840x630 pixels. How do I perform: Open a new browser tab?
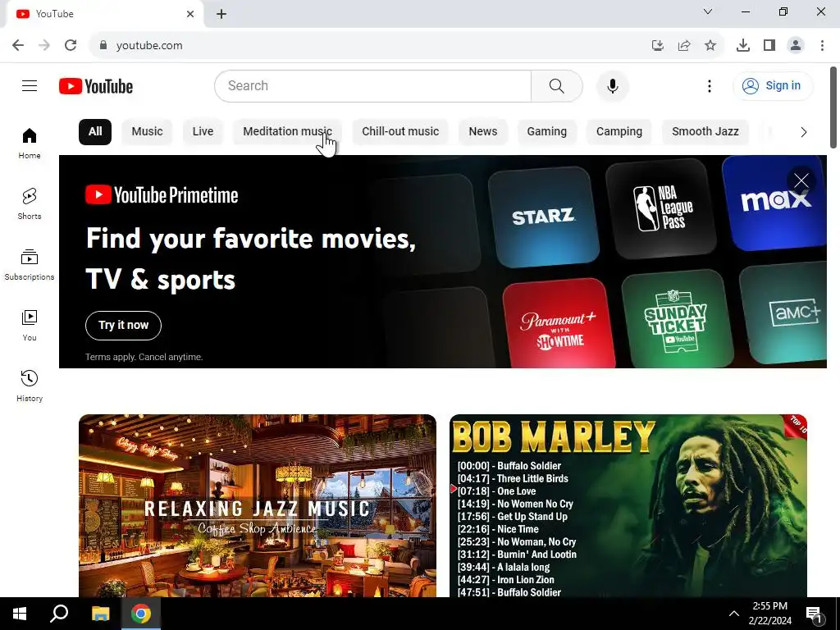click(x=221, y=14)
